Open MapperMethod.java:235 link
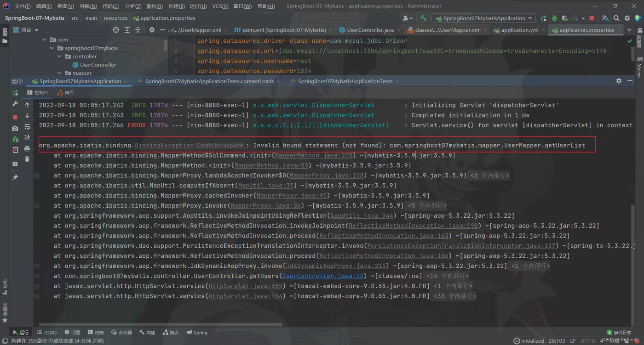 pos(314,155)
